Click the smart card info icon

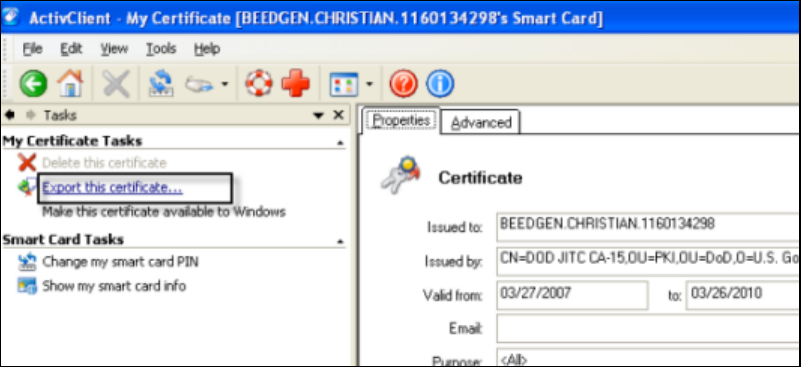[x=26, y=286]
